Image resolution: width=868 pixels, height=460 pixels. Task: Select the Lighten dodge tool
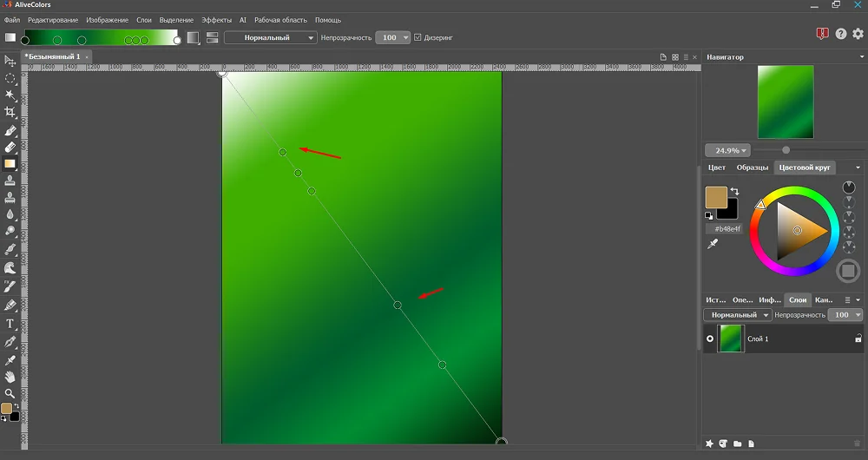[10, 231]
